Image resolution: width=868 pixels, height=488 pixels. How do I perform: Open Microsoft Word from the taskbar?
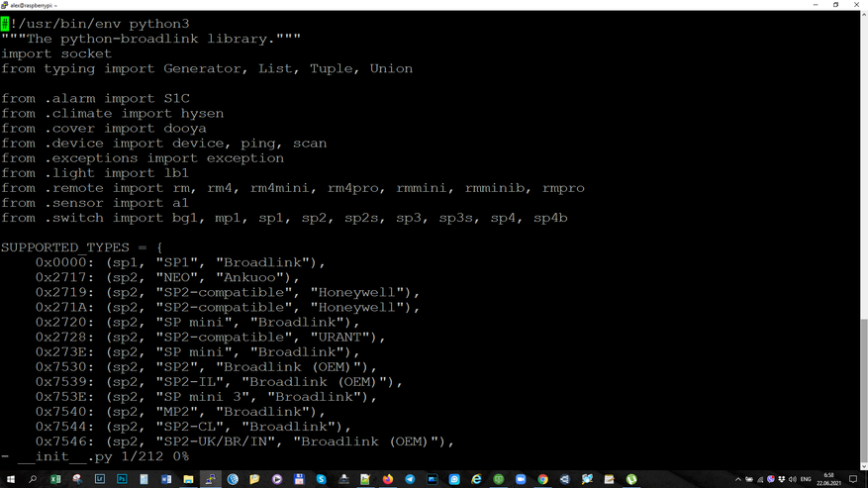point(166,479)
